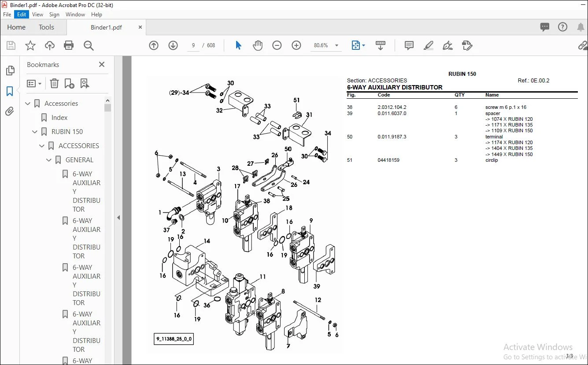Click the page number field showing 9

193,45
